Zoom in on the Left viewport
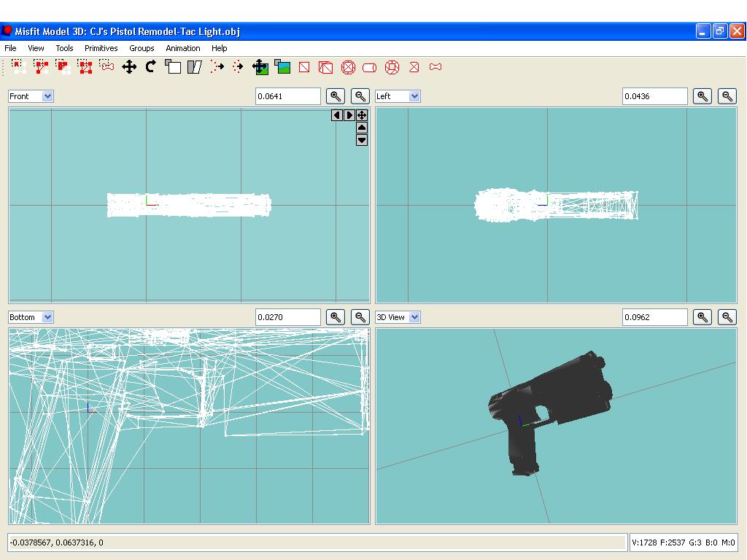 coord(703,96)
